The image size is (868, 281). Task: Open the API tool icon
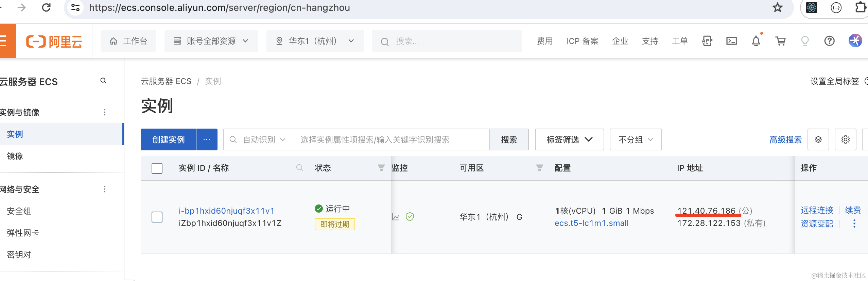(707, 41)
